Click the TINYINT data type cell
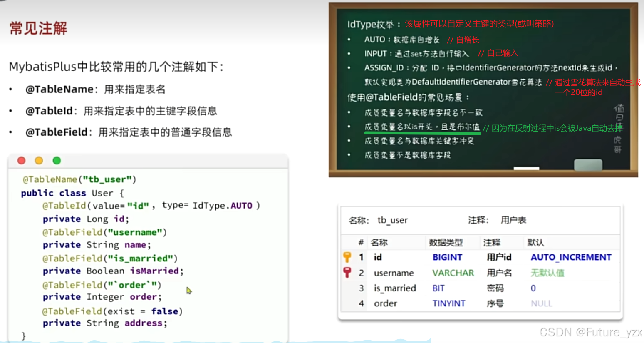 click(x=448, y=303)
